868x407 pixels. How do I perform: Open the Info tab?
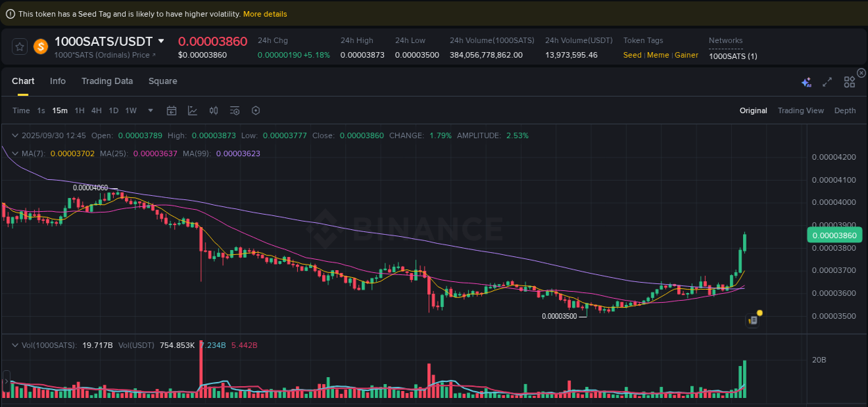(58, 81)
